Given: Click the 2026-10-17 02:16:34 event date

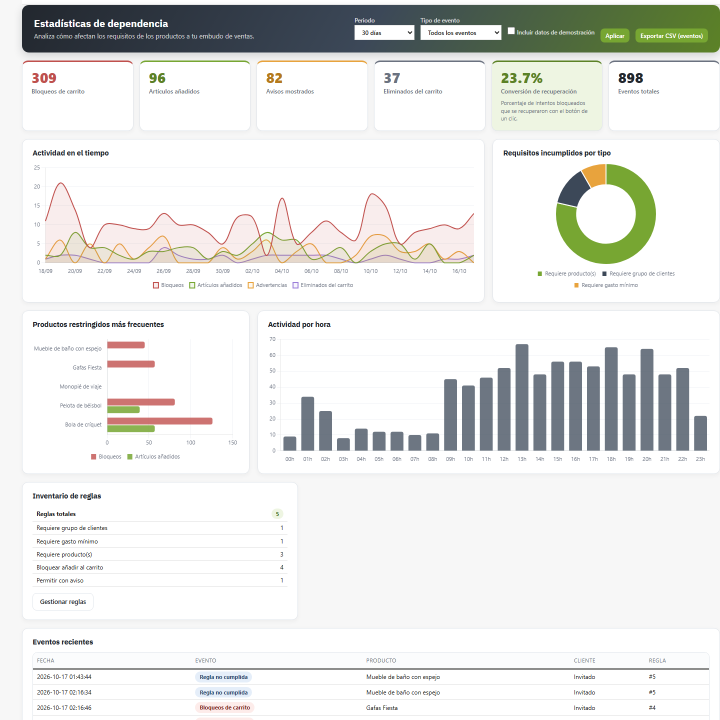Looking at the screenshot, I should [x=64, y=692].
